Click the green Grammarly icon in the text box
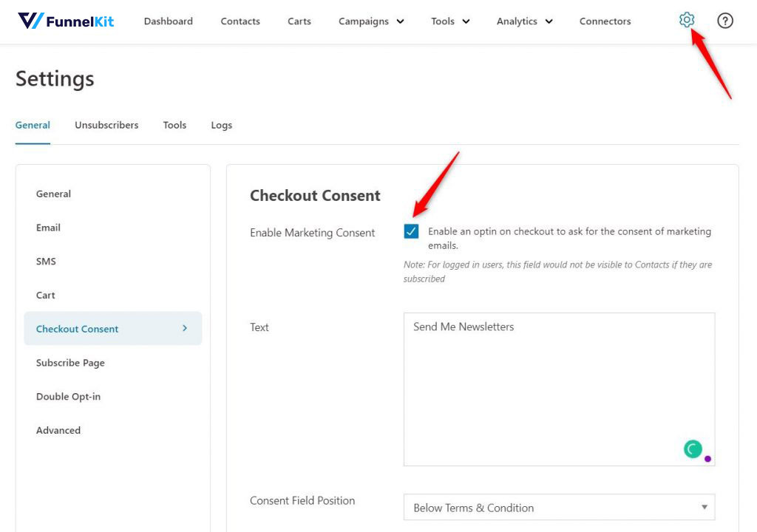757x532 pixels. 692,449
